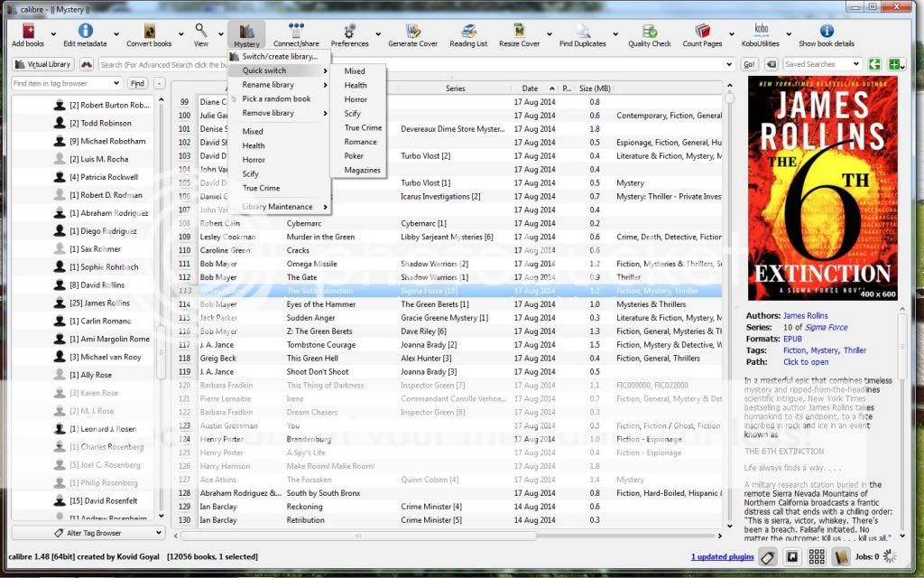Choose Switch/create library... from the menu
The image size is (924, 578).
pos(280,57)
